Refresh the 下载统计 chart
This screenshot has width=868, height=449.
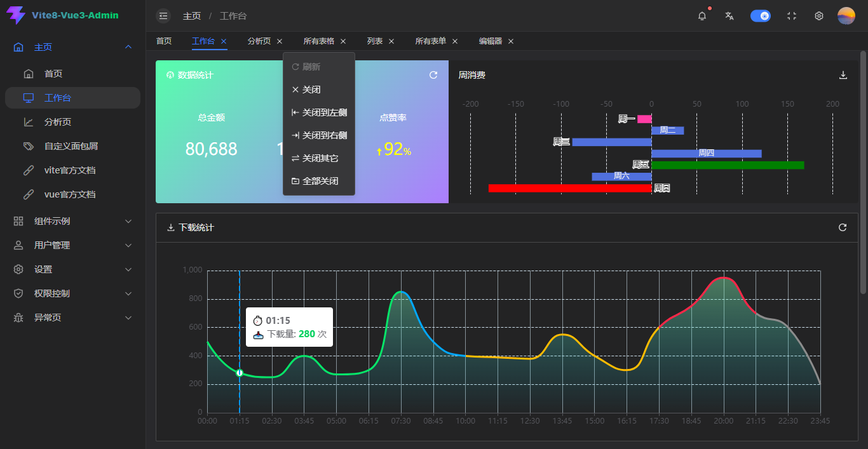tap(843, 227)
